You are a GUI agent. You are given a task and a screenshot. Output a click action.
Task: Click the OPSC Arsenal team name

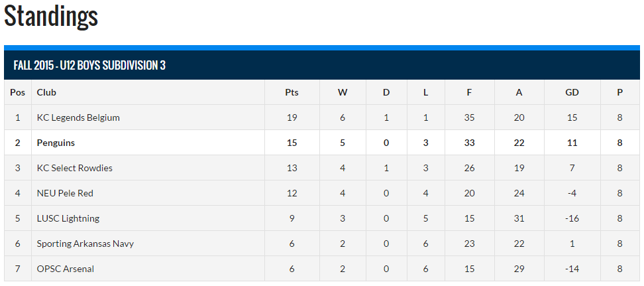(66, 269)
